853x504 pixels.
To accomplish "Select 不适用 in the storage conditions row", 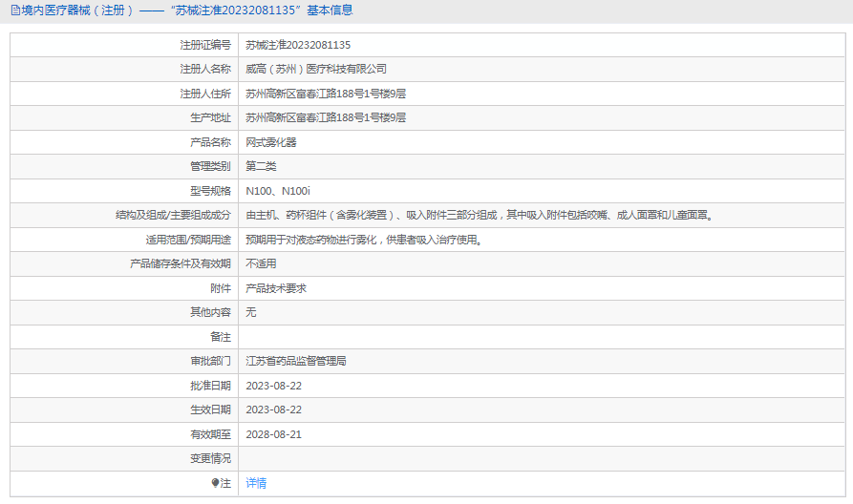I will 261,263.
